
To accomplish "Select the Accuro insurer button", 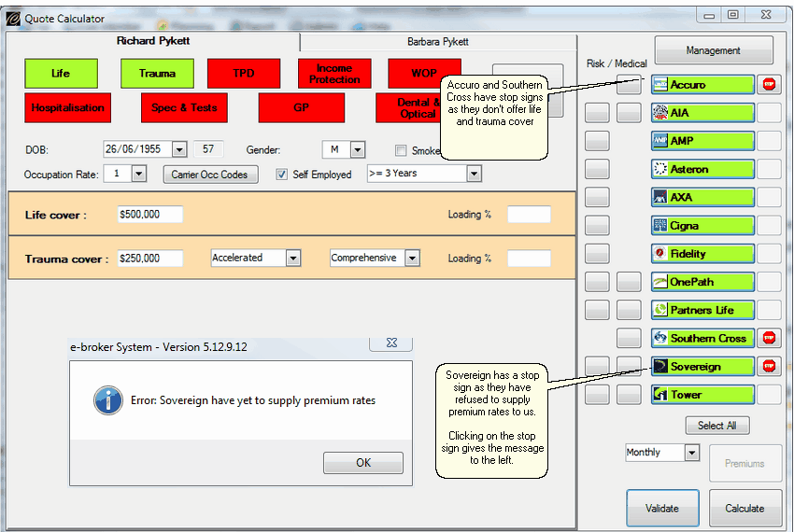I will tap(702, 85).
